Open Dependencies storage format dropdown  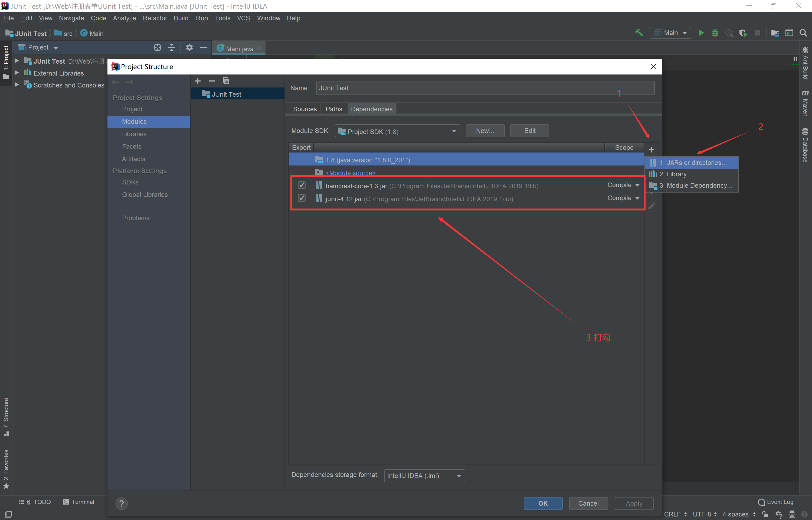[x=424, y=476]
